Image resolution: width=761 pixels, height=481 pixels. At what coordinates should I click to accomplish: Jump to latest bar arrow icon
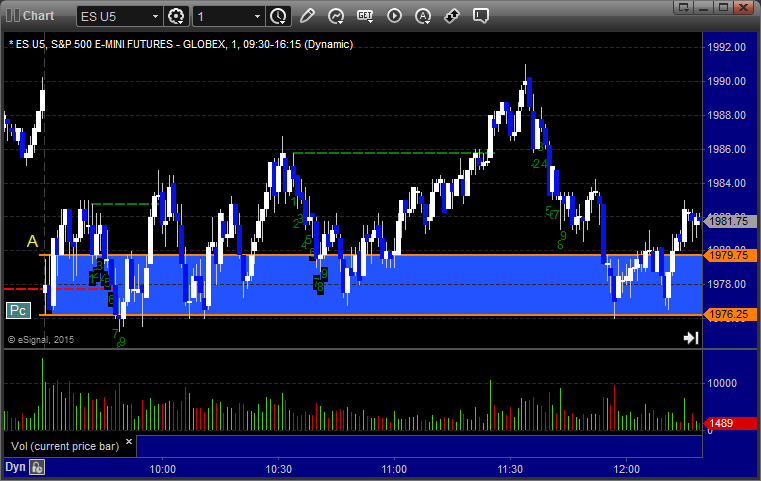[x=691, y=338]
